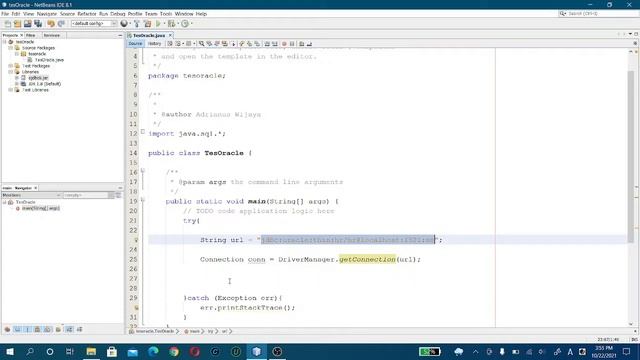Open Microsoft Edge from taskbar
Viewport: 640px width, 360px height.
(x=153, y=351)
